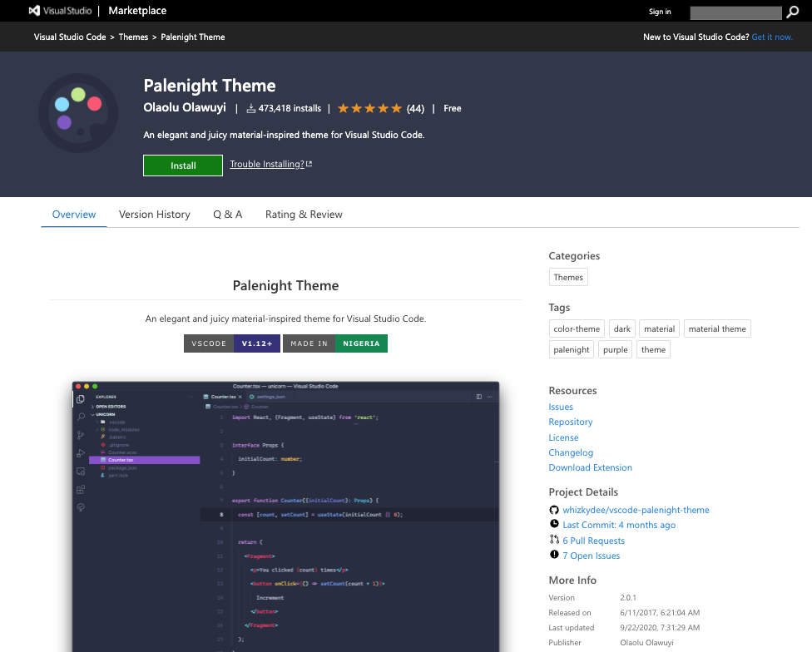Click the download icon beside the install count
The height and width of the screenshot is (652, 812).
(x=250, y=108)
